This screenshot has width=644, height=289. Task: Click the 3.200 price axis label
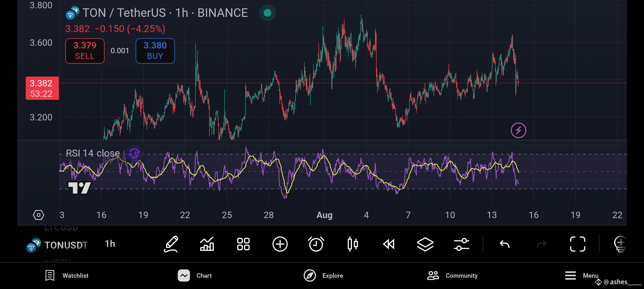41,117
